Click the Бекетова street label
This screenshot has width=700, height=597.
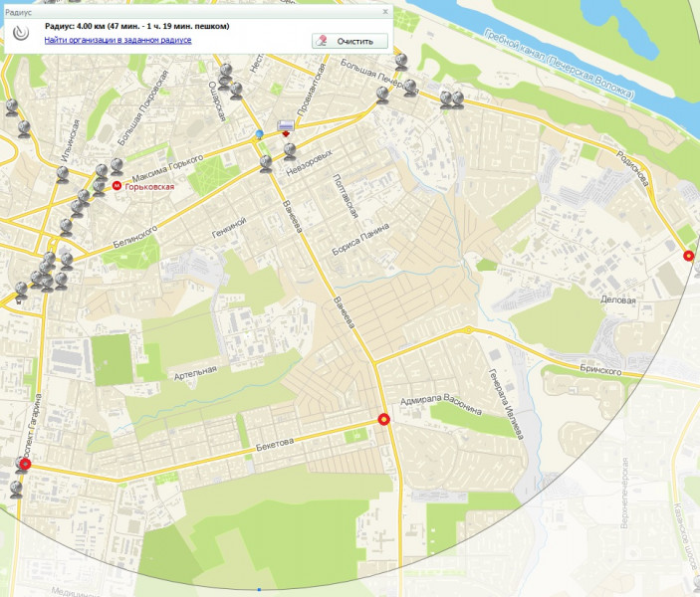(275, 444)
